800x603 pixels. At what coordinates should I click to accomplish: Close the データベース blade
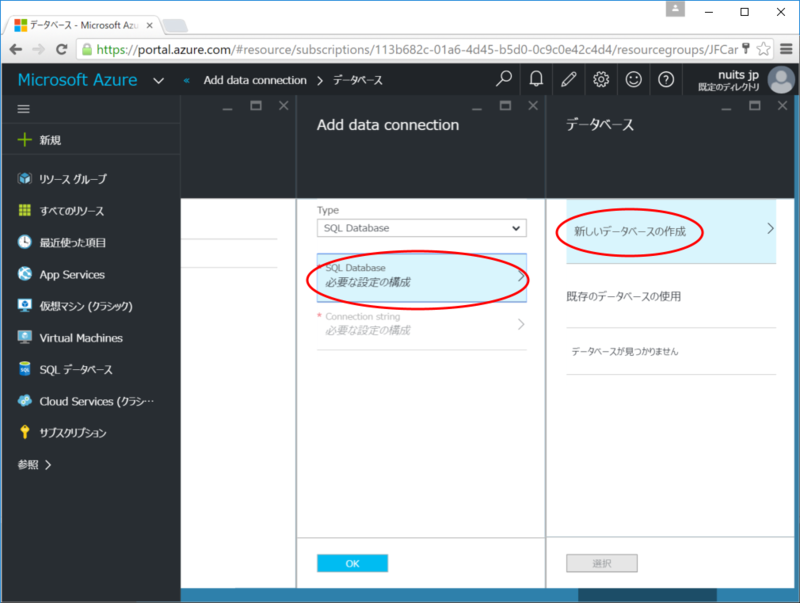point(782,106)
